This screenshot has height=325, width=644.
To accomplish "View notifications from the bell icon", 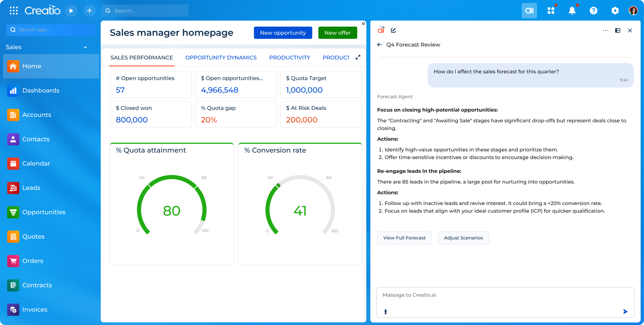I will pos(572,11).
